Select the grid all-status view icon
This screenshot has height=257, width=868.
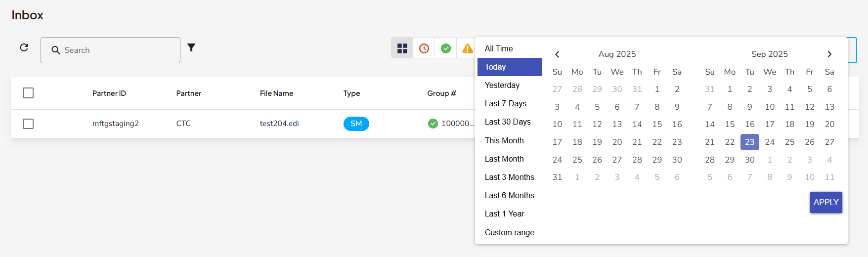point(402,48)
